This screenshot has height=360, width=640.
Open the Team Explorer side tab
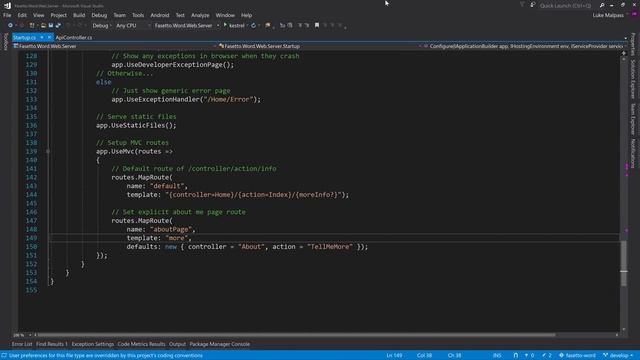(633, 118)
